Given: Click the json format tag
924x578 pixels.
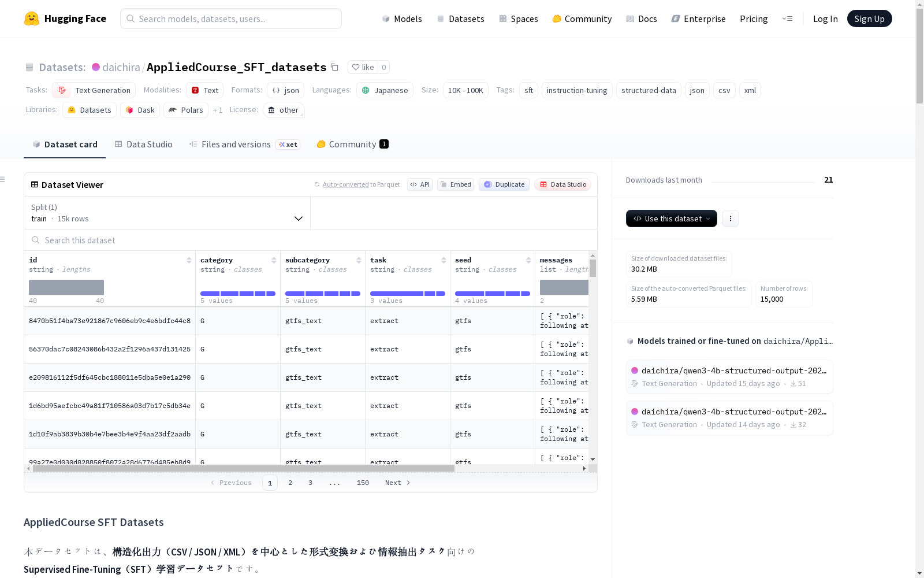Looking at the screenshot, I should coord(285,90).
